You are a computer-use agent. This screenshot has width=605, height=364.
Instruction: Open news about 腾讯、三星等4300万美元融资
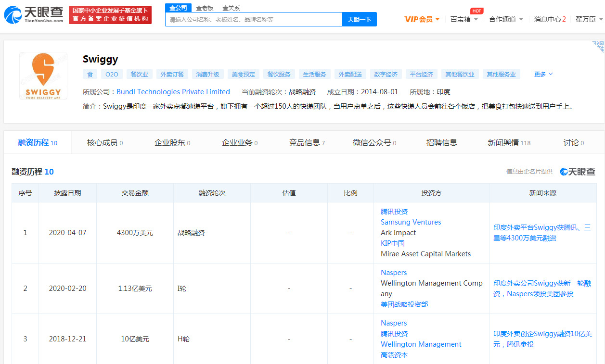click(x=542, y=233)
